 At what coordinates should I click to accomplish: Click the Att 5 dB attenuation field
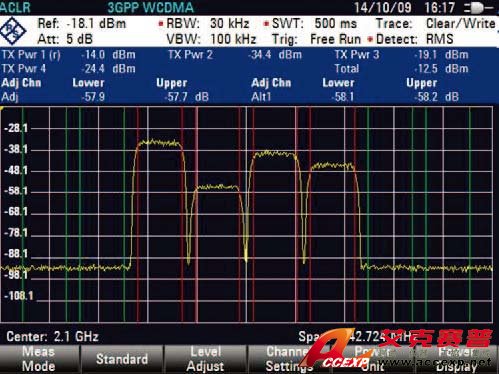point(65,39)
